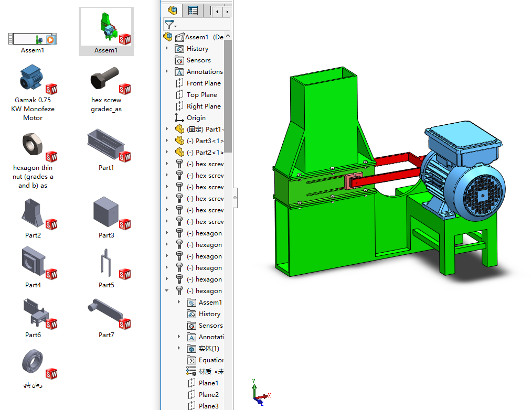Switch to the PropertyManager tab
Screen dimensions: 532x410
[193, 10]
